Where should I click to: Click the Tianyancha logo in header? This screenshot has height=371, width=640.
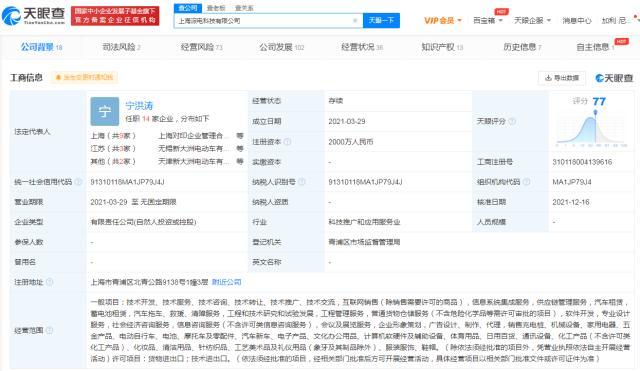click(x=33, y=16)
